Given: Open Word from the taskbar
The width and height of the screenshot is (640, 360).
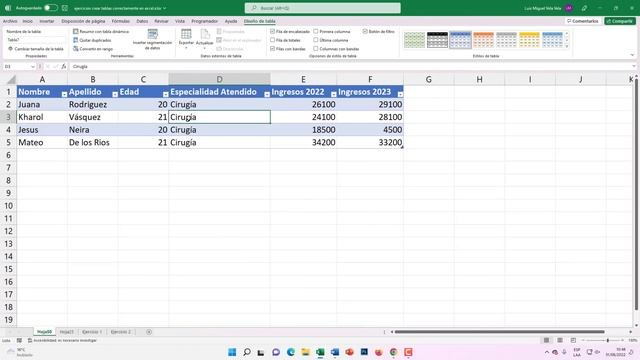Looking at the screenshot, I should coord(335,352).
